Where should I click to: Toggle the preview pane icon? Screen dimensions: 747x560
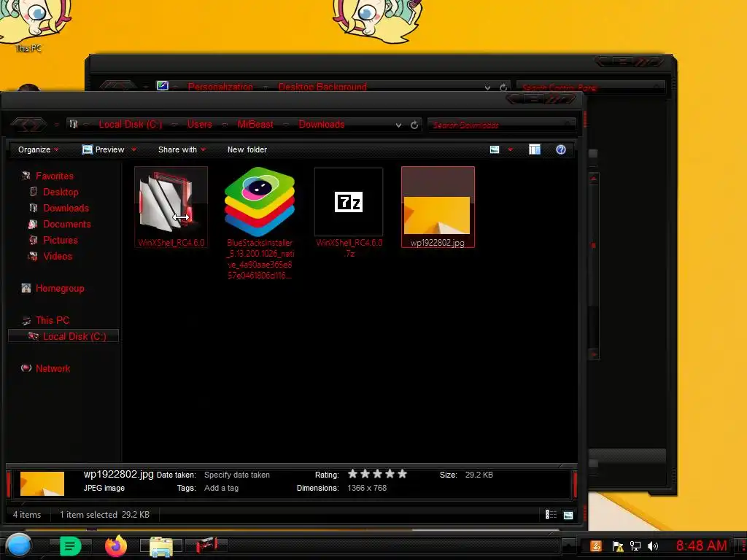pos(535,149)
